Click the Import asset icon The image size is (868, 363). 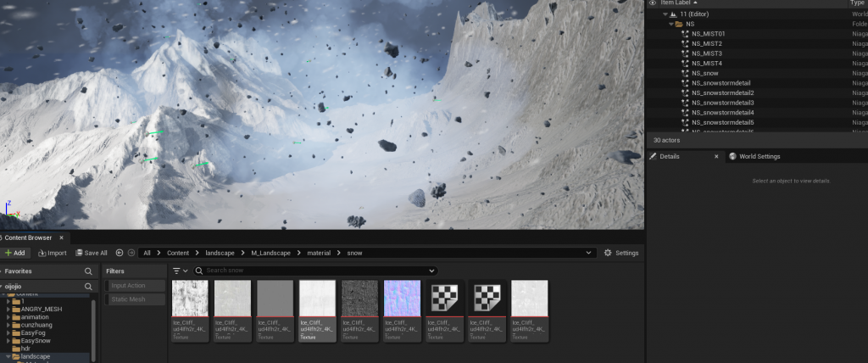pyautogui.click(x=52, y=253)
